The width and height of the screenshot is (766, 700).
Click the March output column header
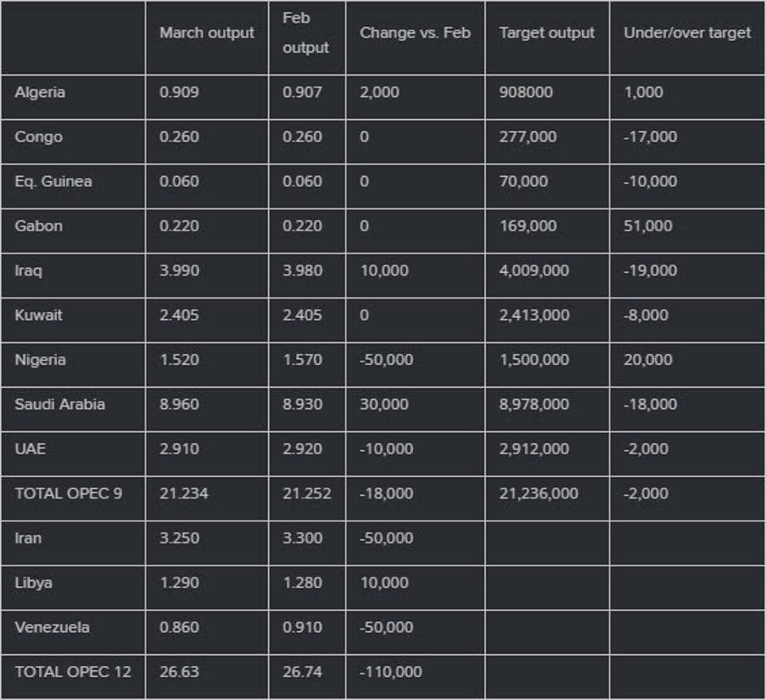coord(207,33)
